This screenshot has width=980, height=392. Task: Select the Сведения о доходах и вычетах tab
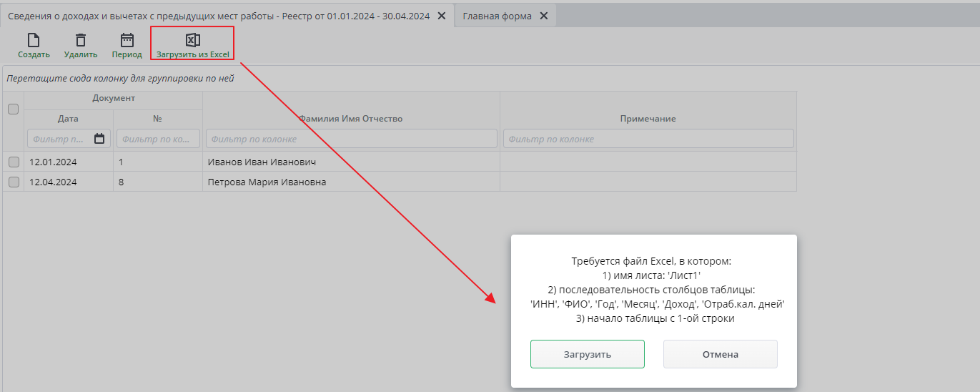(219, 16)
